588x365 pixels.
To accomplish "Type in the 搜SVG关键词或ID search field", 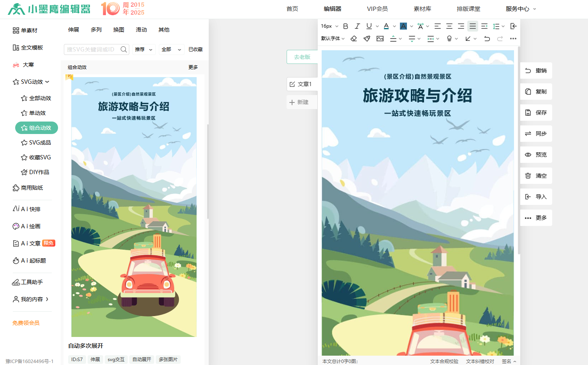I will click(92, 49).
